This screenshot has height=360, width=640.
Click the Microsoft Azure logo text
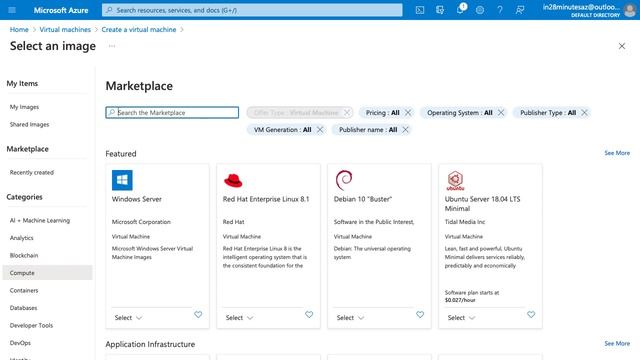pyautogui.click(x=61, y=10)
